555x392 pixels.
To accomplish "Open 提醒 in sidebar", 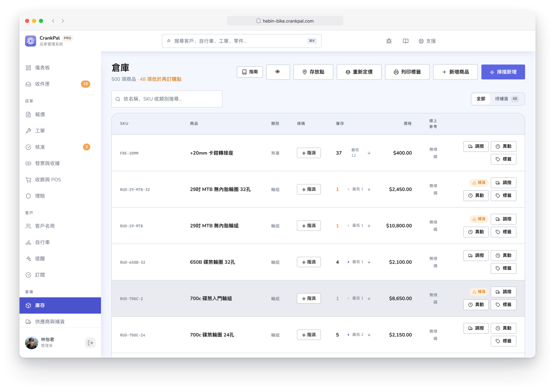I will tap(60, 259).
